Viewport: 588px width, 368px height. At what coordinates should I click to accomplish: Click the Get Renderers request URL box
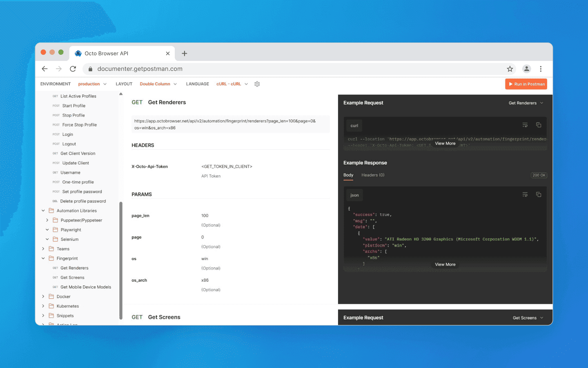(x=231, y=124)
